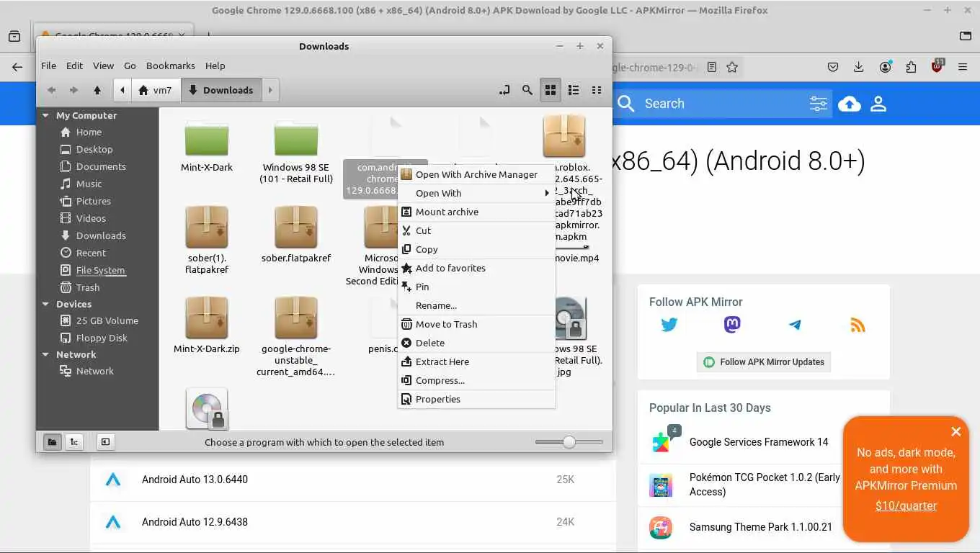Expand the Open With submenu
Screen dimensions: 980x553
pos(476,193)
